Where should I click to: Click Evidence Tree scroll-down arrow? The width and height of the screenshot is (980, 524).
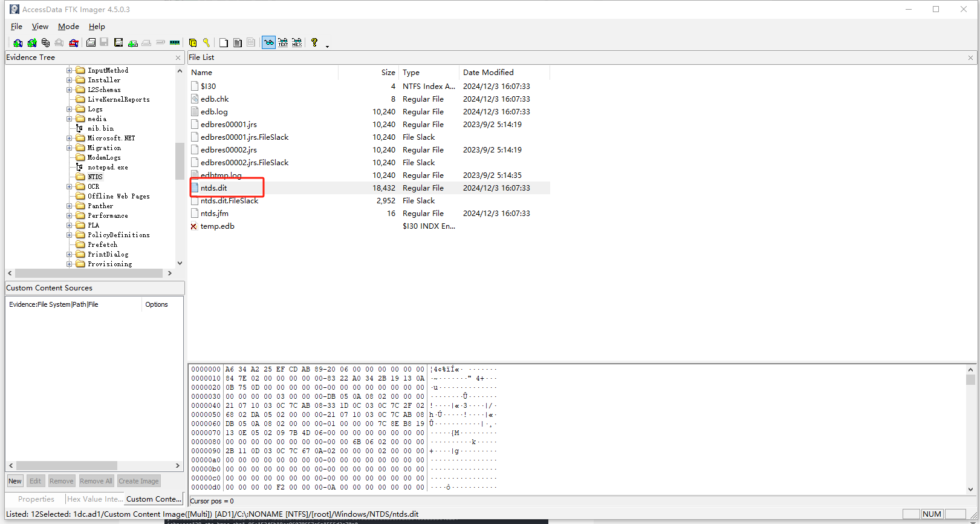(180, 263)
